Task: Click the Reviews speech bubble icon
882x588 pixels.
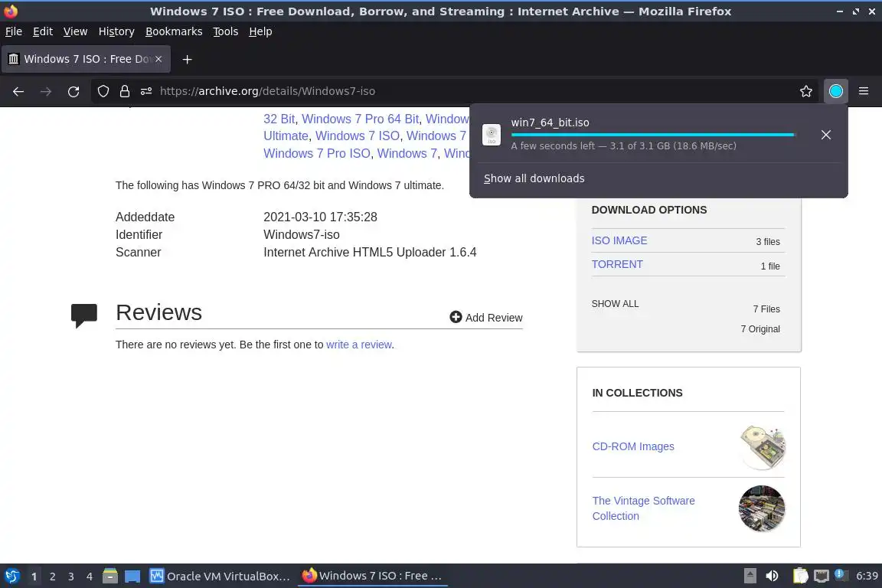Action: click(x=83, y=315)
